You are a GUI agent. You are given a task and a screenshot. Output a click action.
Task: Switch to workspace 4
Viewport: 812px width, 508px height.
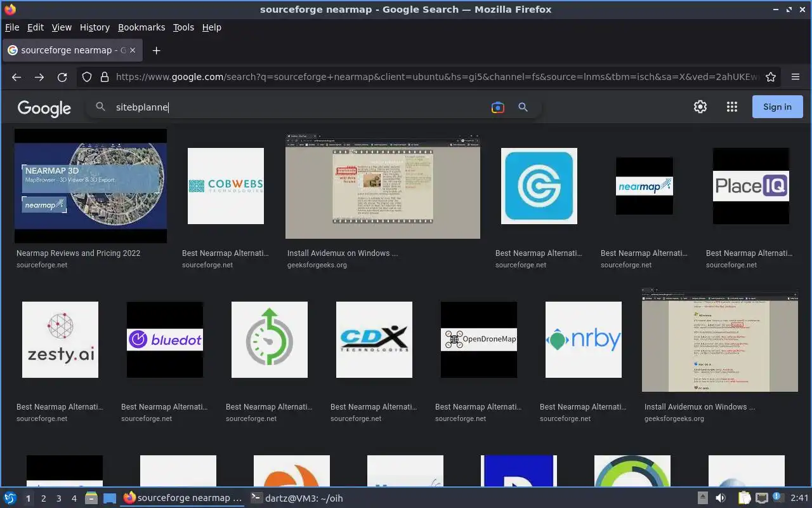click(x=74, y=498)
